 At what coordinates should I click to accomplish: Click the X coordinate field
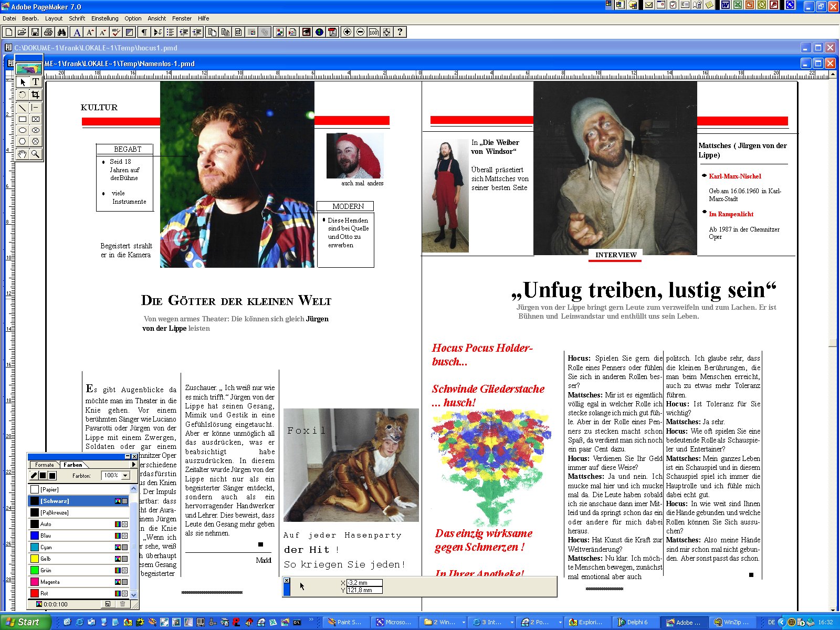[364, 583]
